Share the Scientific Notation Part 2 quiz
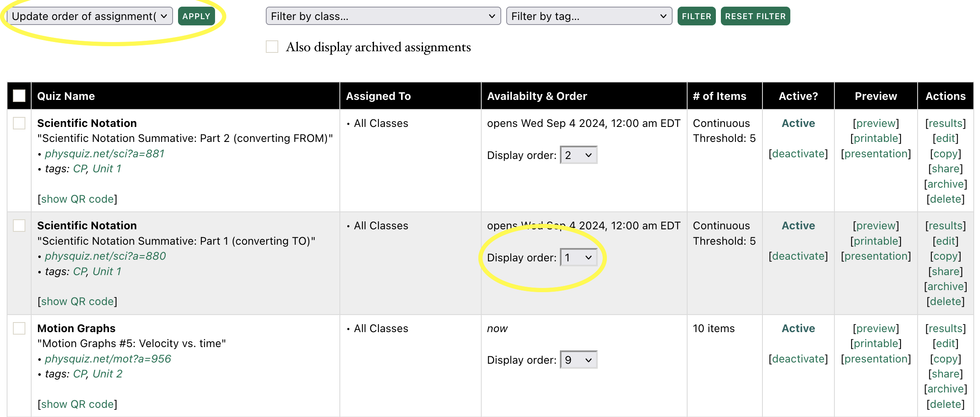This screenshot has width=980, height=417. [x=945, y=169]
